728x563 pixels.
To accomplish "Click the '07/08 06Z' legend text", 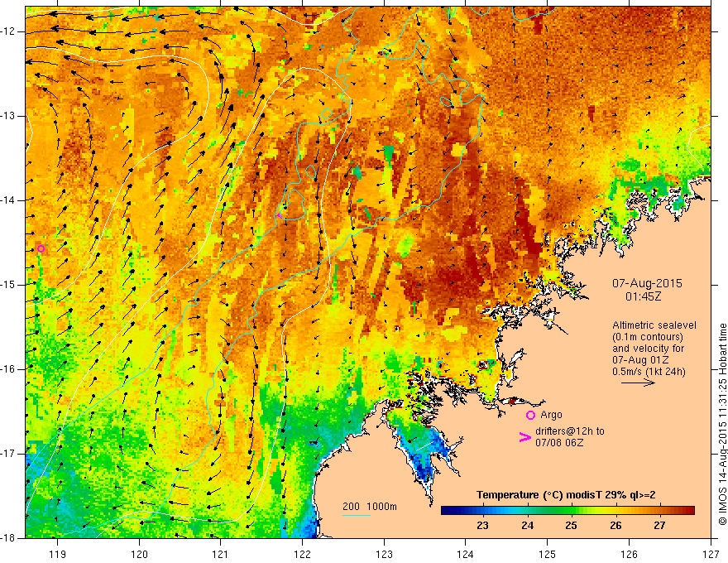I will pos(559,443).
